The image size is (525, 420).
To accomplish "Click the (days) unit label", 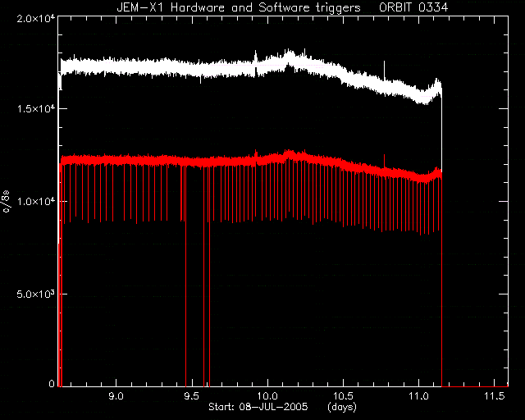I will (342, 408).
